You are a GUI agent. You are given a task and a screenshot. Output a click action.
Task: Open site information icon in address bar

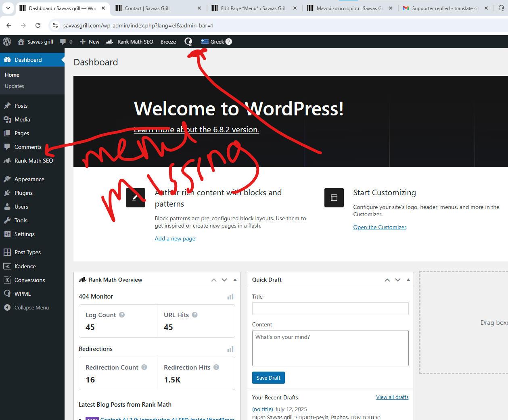pos(56,25)
